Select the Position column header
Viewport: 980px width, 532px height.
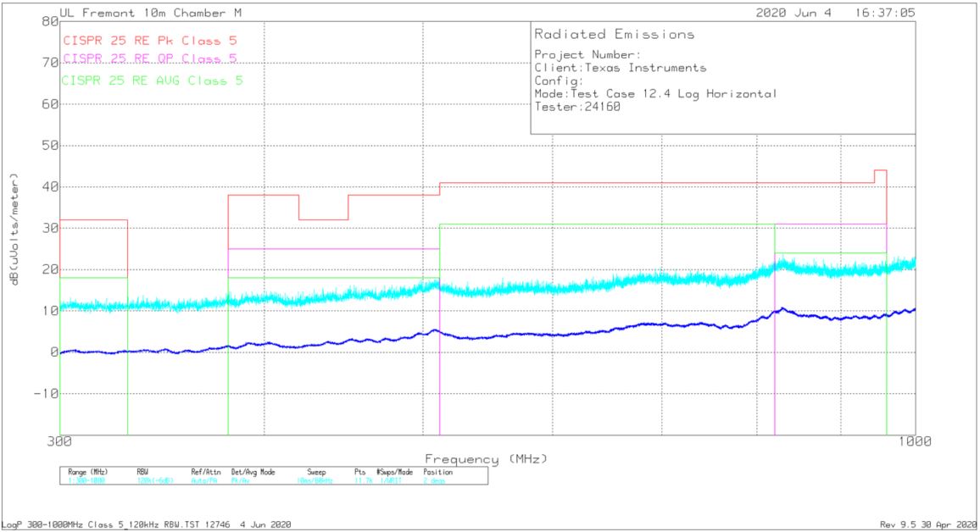point(437,472)
